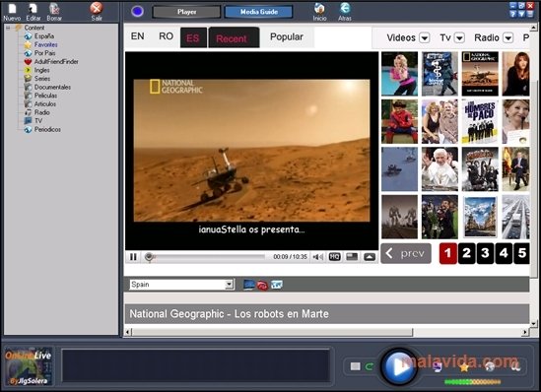Select Documentales in the Content tree
541x392 pixels.
click(52, 88)
